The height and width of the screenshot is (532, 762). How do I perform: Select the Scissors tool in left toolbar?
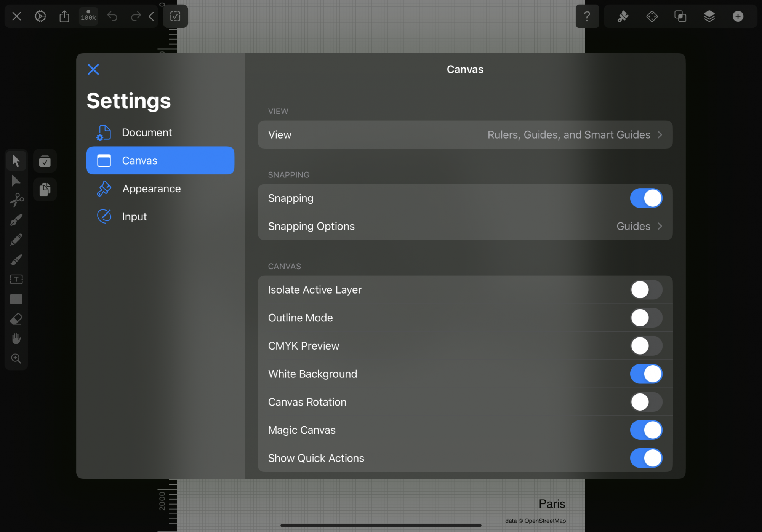click(x=16, y=200)
